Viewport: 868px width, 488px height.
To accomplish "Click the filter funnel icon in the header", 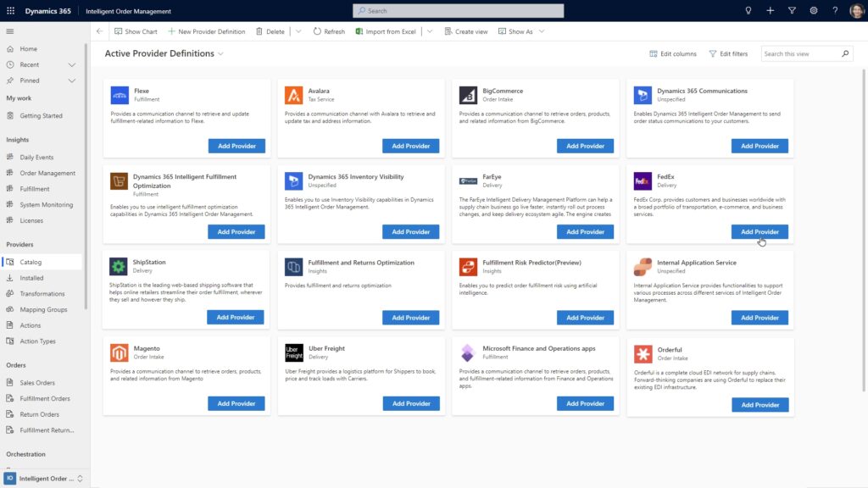I will tap(792, 10).
